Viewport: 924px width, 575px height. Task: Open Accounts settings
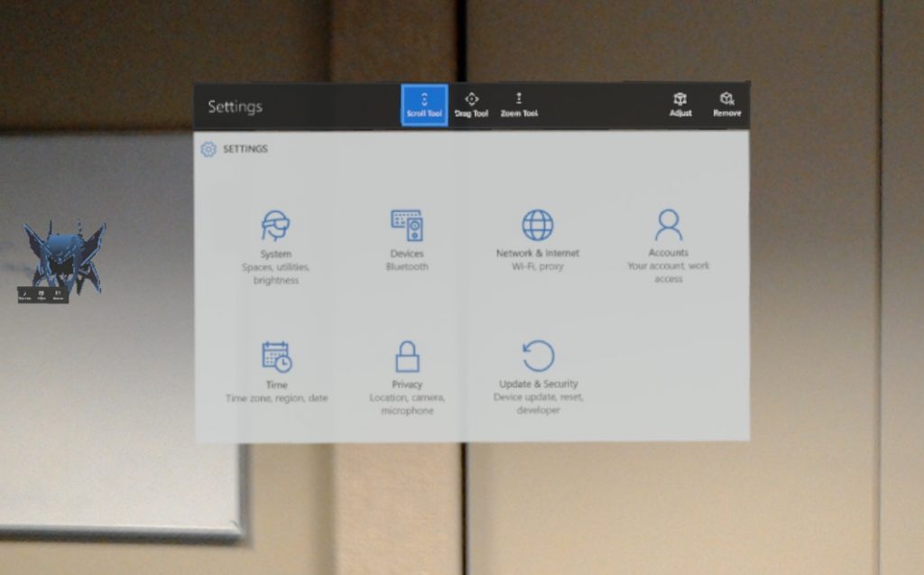[669, 246]
